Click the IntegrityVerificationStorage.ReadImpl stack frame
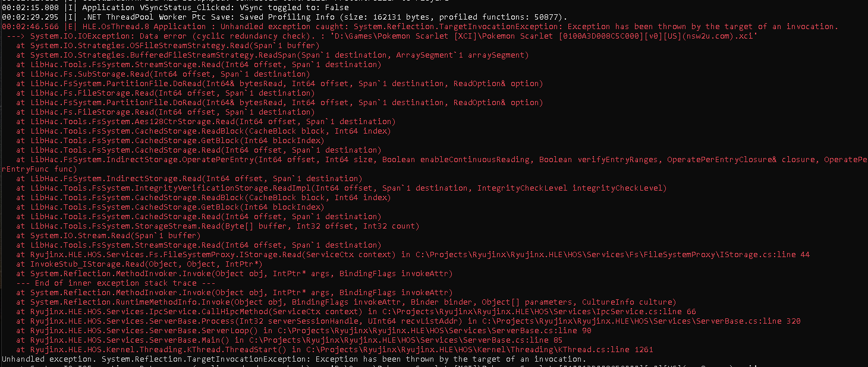Viewport: 868px width, 367px height. 341,188
